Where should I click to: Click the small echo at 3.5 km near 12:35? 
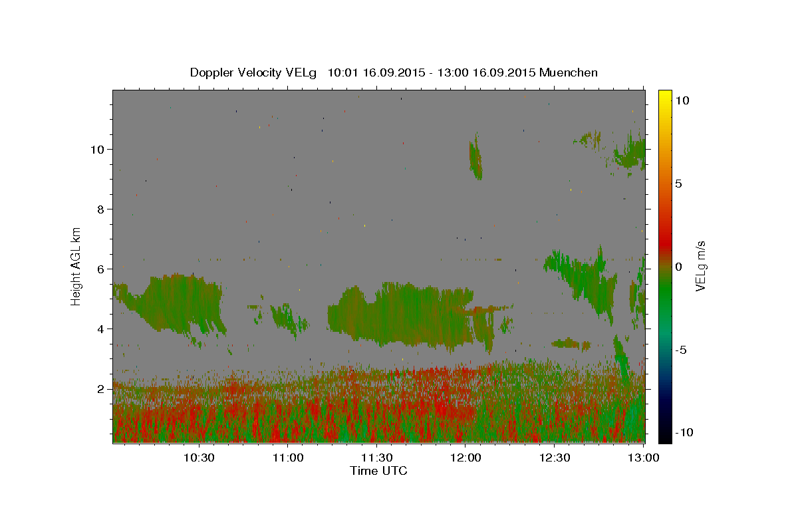571,344
